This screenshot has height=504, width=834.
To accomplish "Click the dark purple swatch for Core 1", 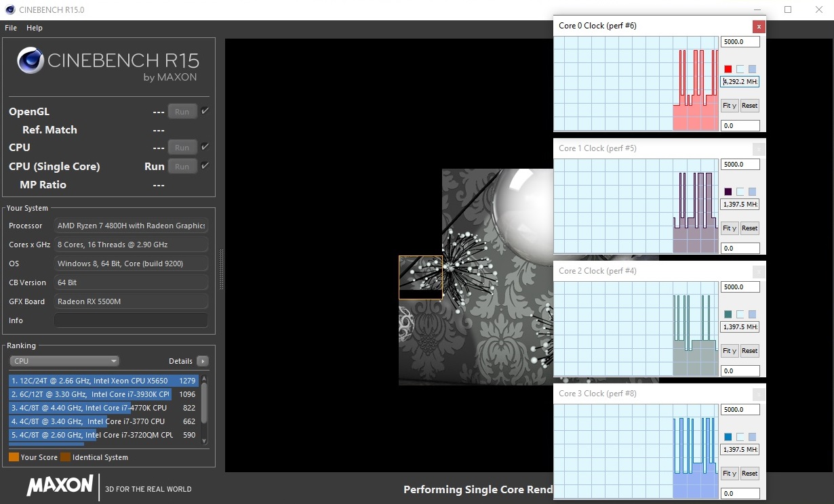I will pos(728,192).
